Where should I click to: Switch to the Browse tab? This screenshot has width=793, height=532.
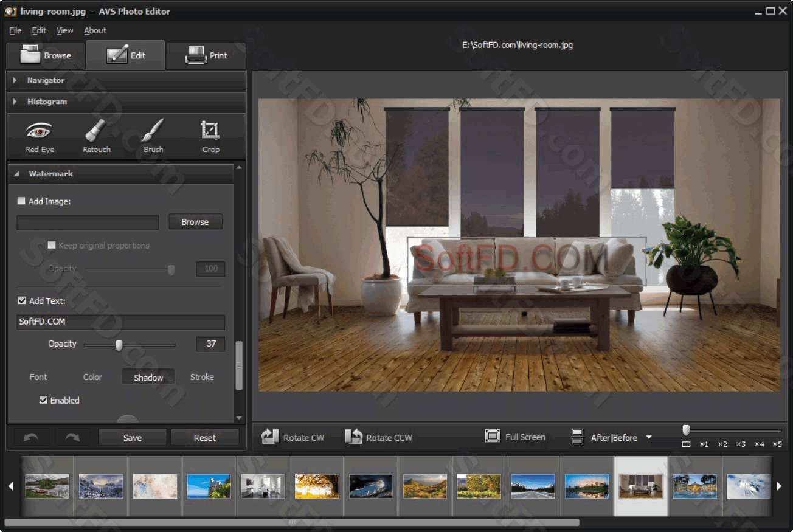tap(46, 55)
